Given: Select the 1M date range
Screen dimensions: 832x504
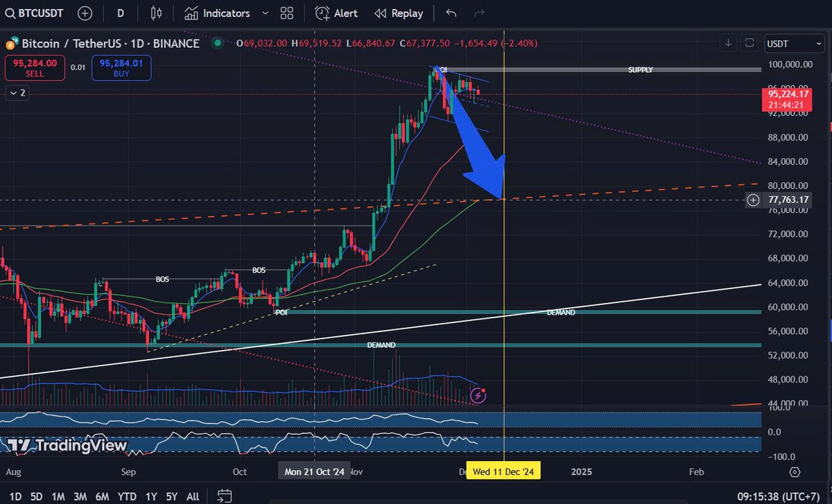Looking at the screenshot, I should coord(58,496).
